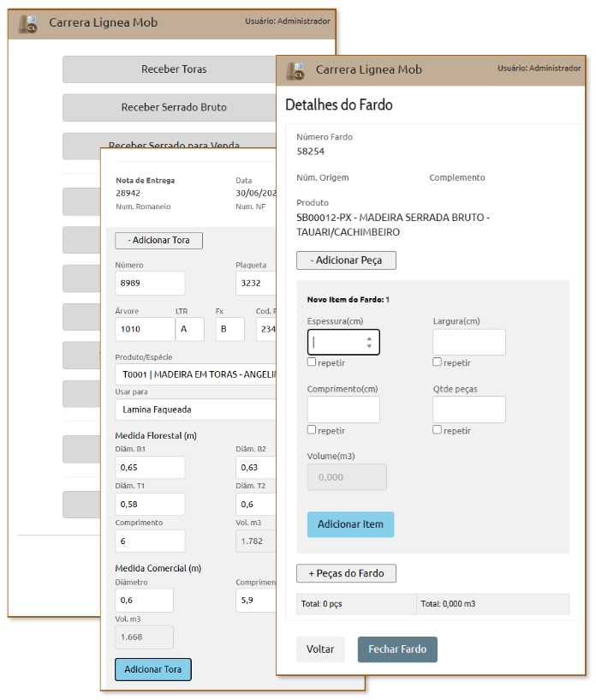
Task: Click the Carrera Lignea logo in the front window
Action: (x=296, y=70)
